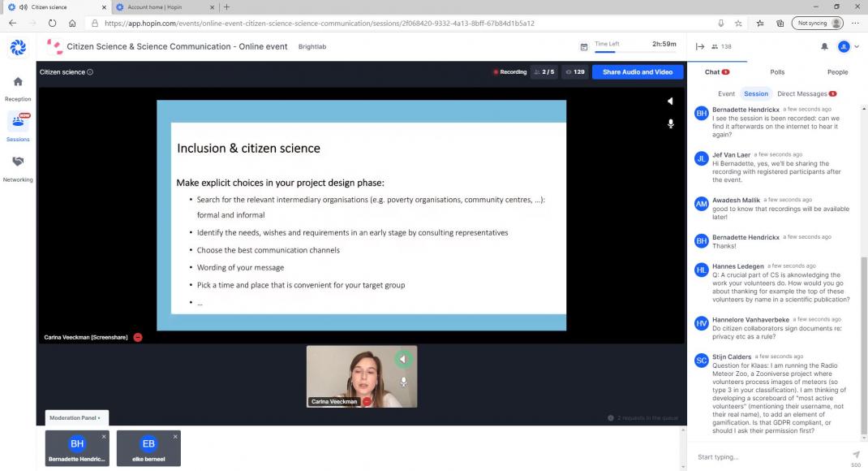Click the Hopin logo icon
This screenshot has height=471, width=868.
tap(18, 48)
